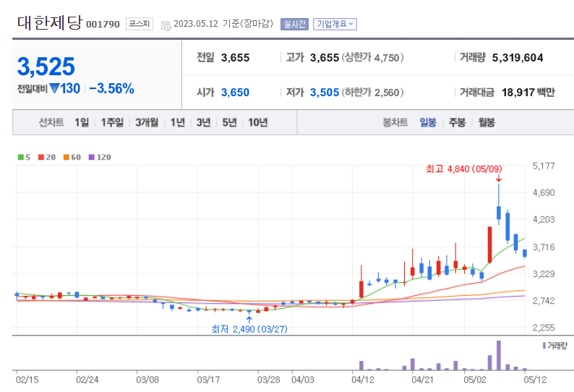This screenshot has height=392, width=574.
Task: Click the 최저 2,490 (03/27) low marker
Action: 249,329
